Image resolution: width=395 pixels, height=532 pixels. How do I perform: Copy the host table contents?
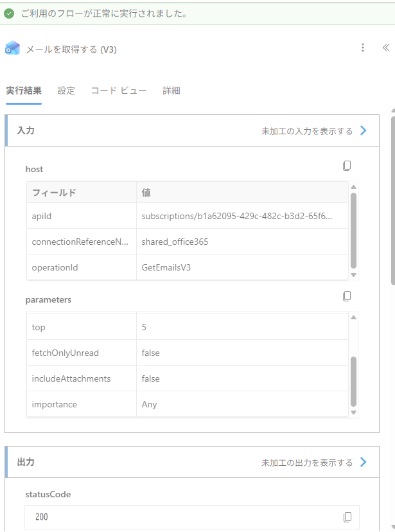pyautogui.click(x=347, y=166)
